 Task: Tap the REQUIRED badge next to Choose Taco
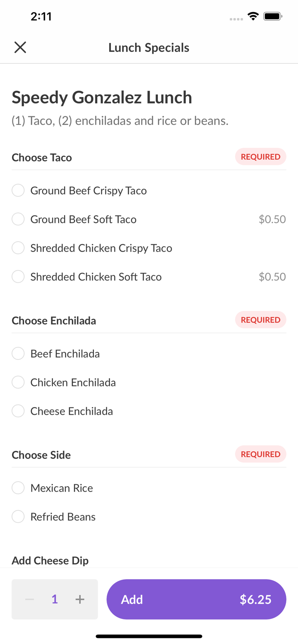point(261,156)
